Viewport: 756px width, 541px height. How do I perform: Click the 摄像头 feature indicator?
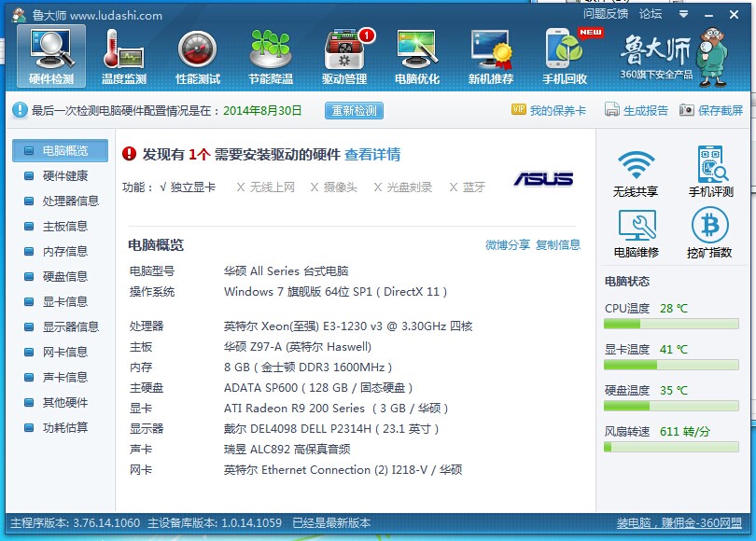click(x=333, y=187)
